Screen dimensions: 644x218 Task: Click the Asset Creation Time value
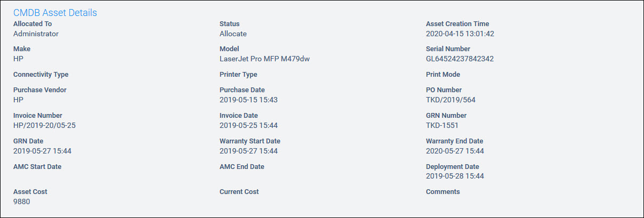(460, 34)
